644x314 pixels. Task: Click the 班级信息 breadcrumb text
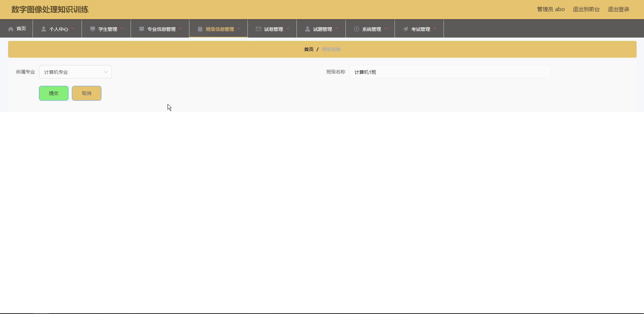[x=331, y=49]
